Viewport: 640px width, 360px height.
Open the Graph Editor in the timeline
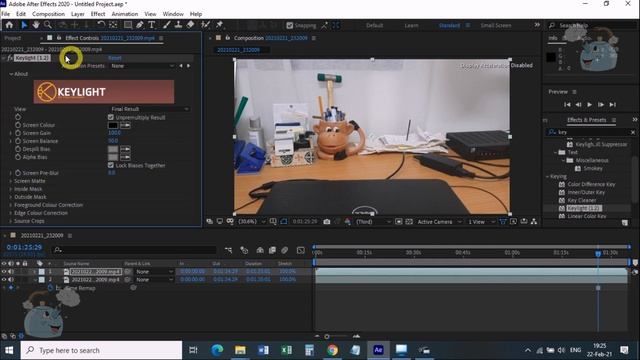point(301,250)
